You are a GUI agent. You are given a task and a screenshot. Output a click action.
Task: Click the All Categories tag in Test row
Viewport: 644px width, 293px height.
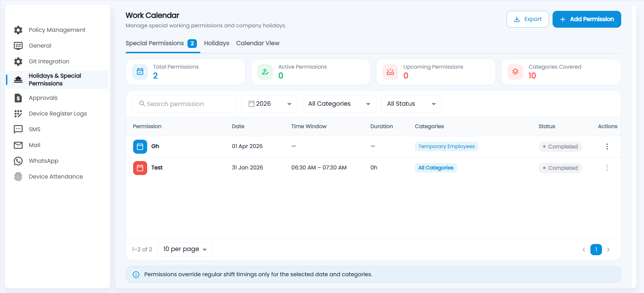pyautogui.click(x=436, y=168)
